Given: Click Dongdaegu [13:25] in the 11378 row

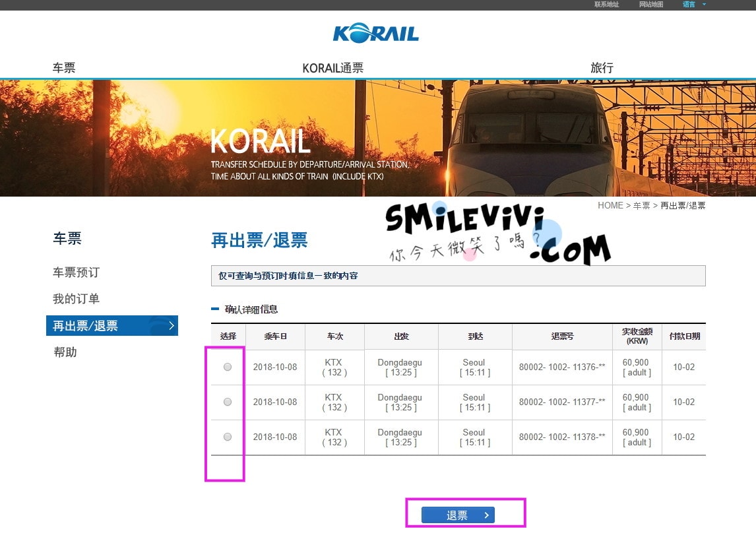Looking at the screenshot, I should pyautogui.click(x=400, y=437).
